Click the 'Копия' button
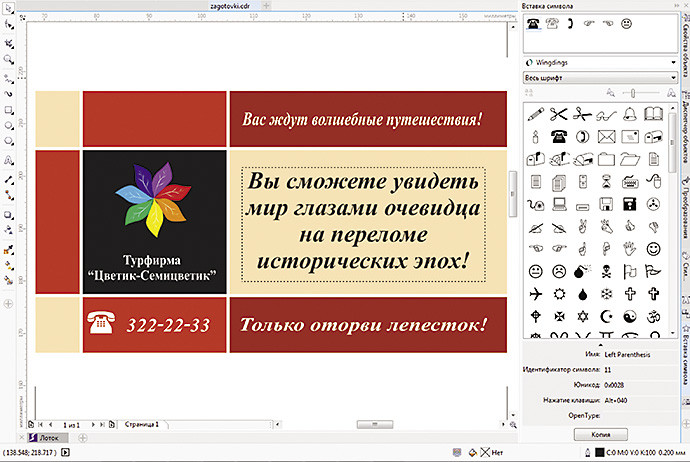The height and width of the screenshot is (462, 690). pos(601,434)
